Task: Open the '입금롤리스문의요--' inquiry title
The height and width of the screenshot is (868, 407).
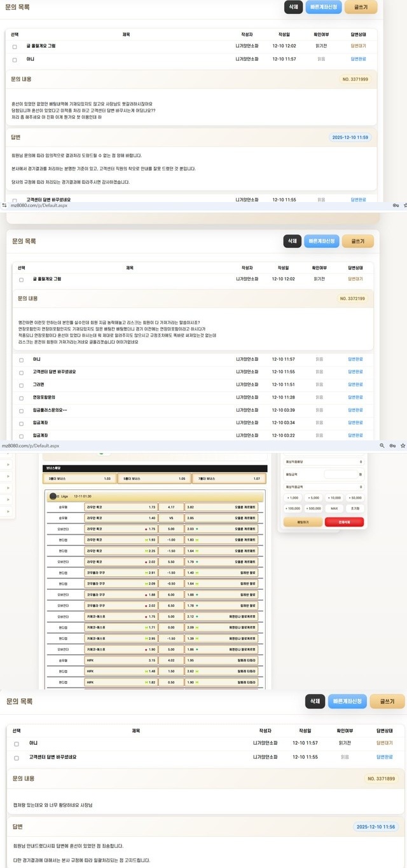Action: (x=50, y=410)
